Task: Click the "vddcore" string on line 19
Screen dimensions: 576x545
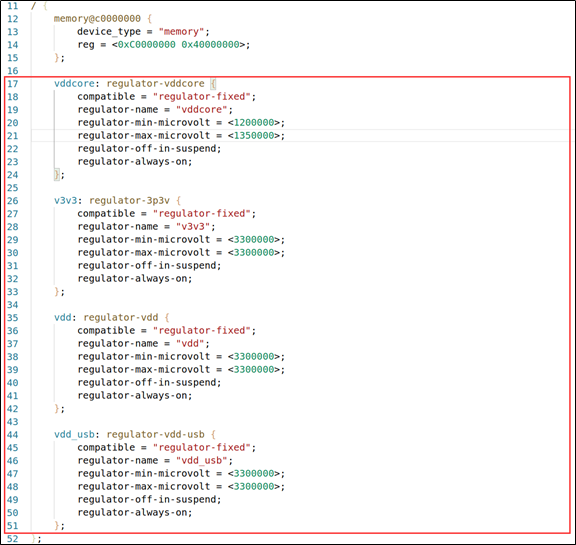Action: pos(202,110)
